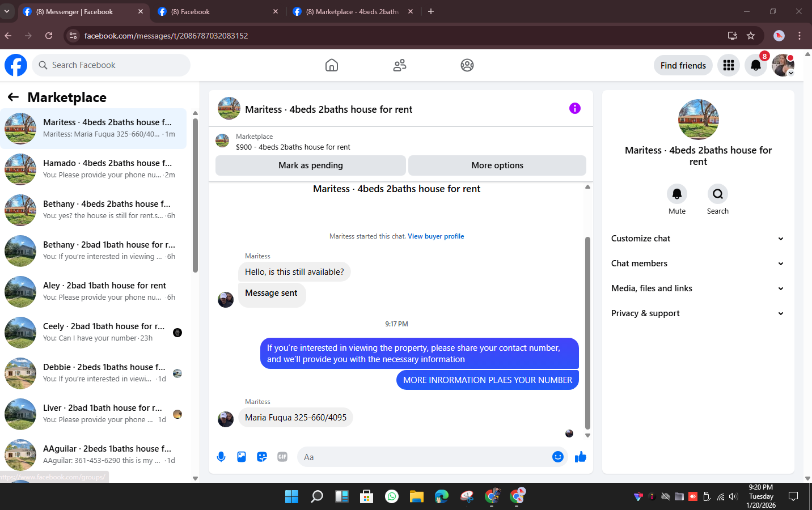Open Windows notification center icon

tap(793, 496)
